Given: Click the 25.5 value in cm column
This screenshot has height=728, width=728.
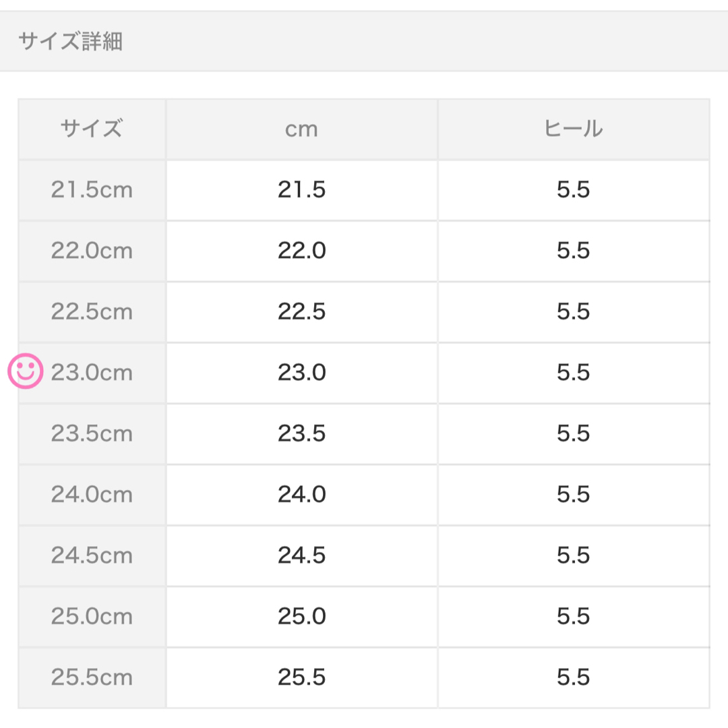Looking at the screenshot, I should pos(302,677).
